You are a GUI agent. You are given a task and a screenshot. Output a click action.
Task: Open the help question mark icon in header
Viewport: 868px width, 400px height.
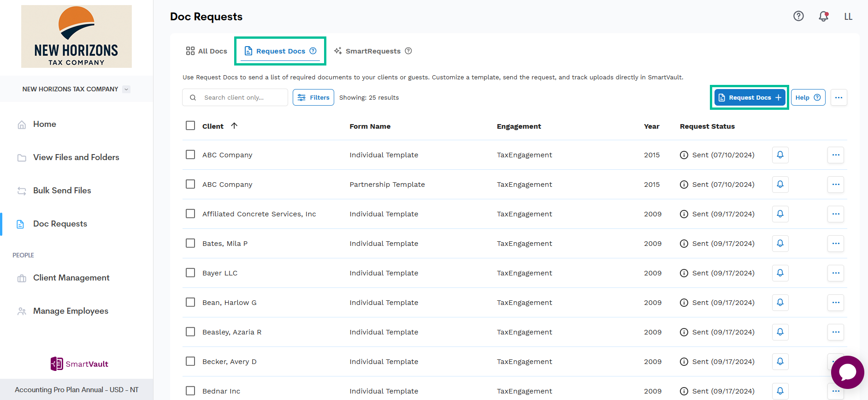point(798,16)
